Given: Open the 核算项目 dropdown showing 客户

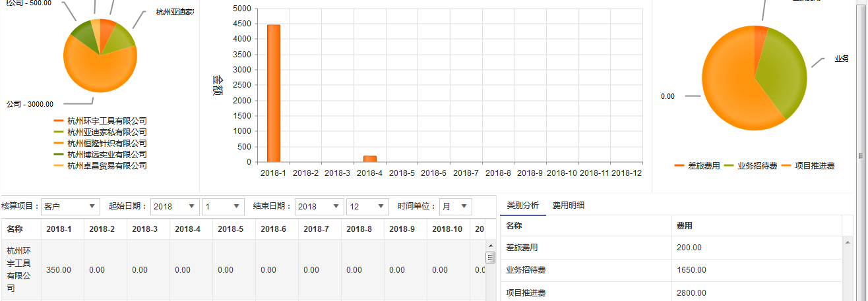Looking at the screenshot, I should [69, 207].
